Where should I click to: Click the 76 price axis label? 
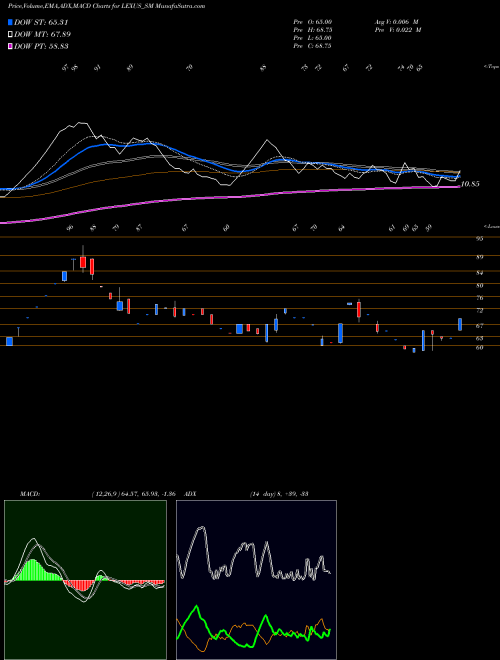pos(479,298)
